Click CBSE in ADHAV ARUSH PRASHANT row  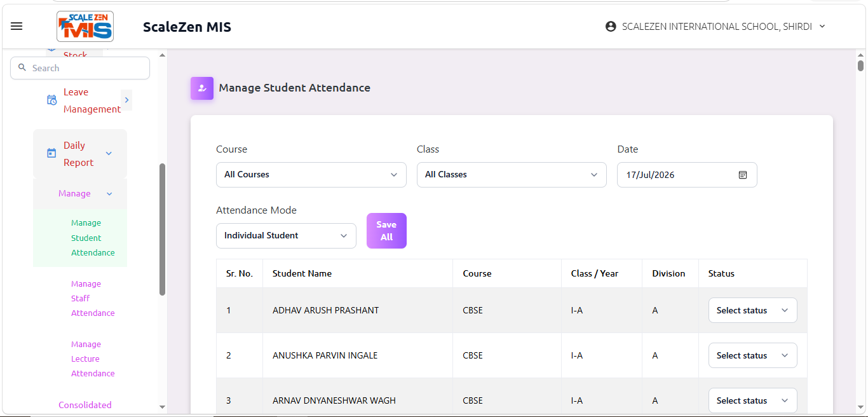point(473,310)
